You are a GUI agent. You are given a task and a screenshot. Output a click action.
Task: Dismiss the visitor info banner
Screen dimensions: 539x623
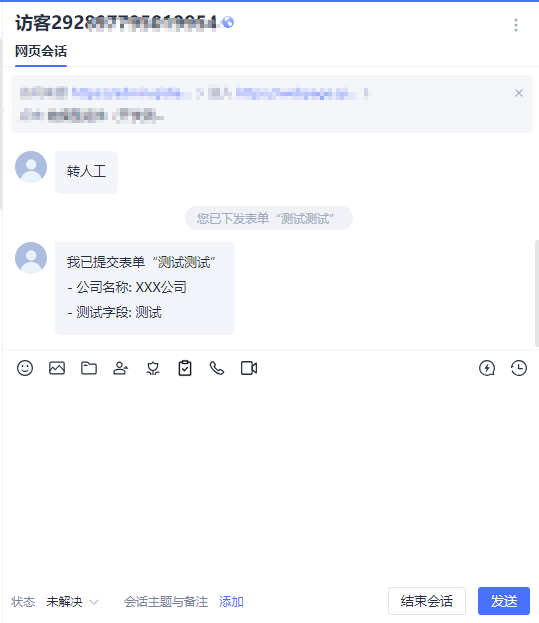[519, 93]
